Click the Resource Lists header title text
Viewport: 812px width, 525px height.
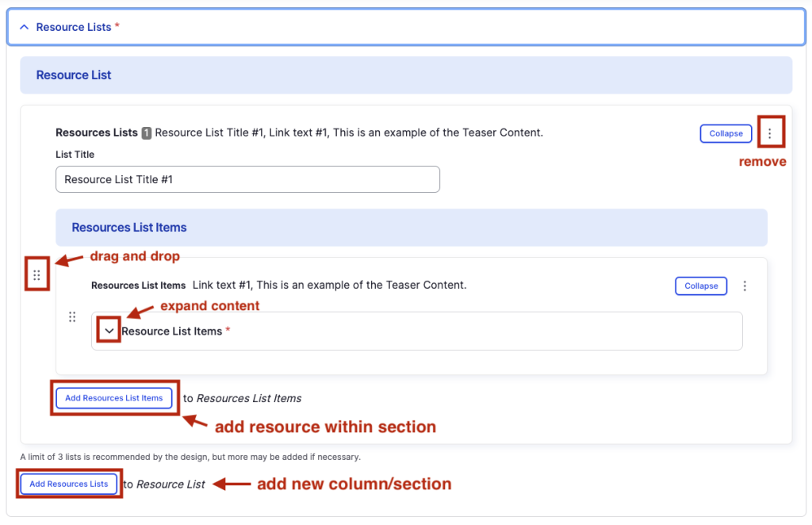74,27
